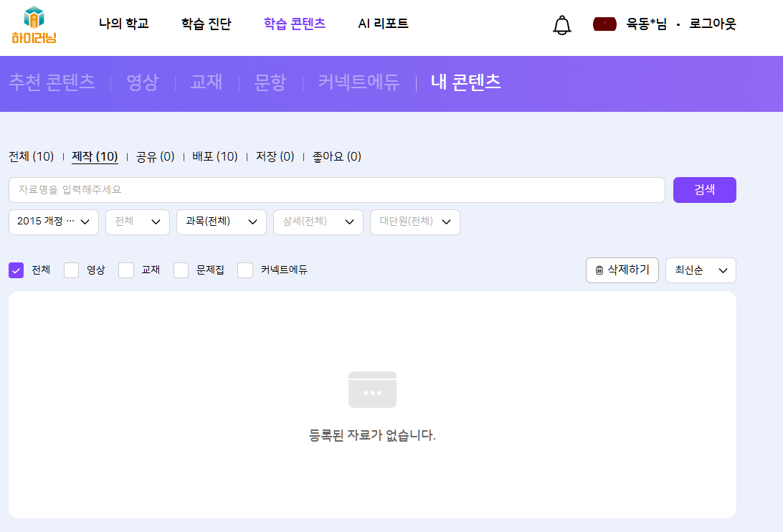The image size is (783, 532).
Task: Click the trash icon on 삭제하기
Action: pyautogui.click(x=599, y=270)
